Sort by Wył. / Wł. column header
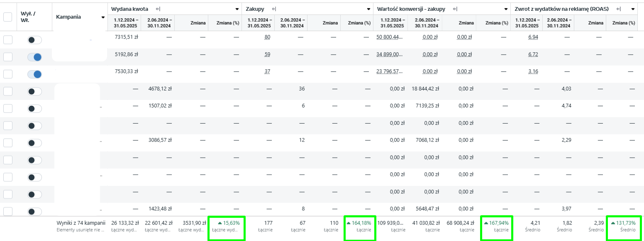Screen dimensions: 644x241 point(28,17)
